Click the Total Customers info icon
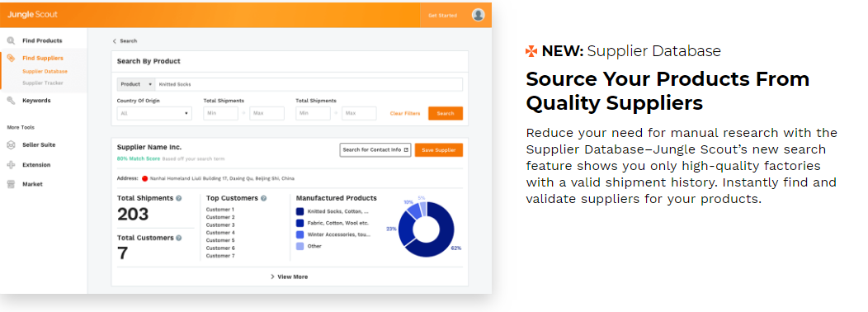The image size is (868, 312). coord(179,238)
